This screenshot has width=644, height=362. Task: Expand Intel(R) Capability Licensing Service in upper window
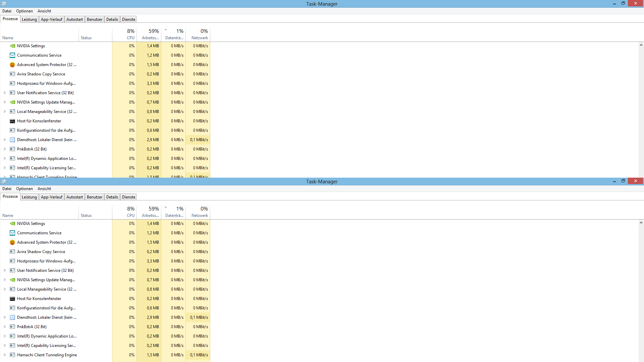5,168
